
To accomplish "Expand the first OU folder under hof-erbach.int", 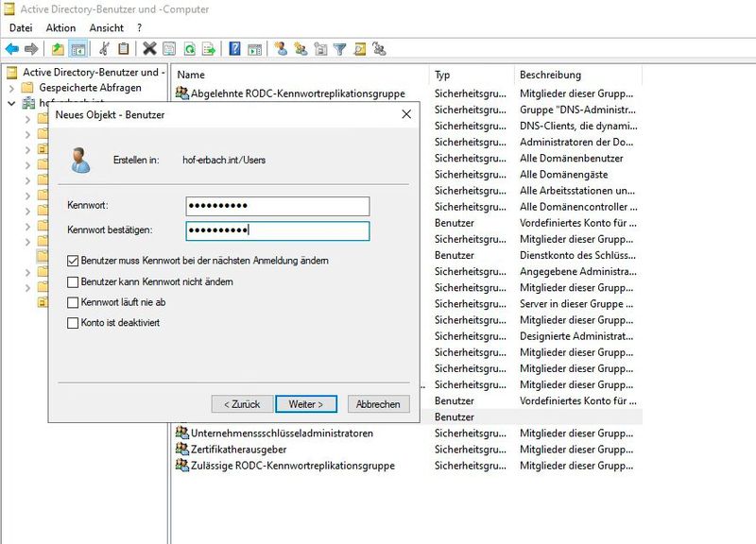I will pyautogui.click(x=28, y=120).
